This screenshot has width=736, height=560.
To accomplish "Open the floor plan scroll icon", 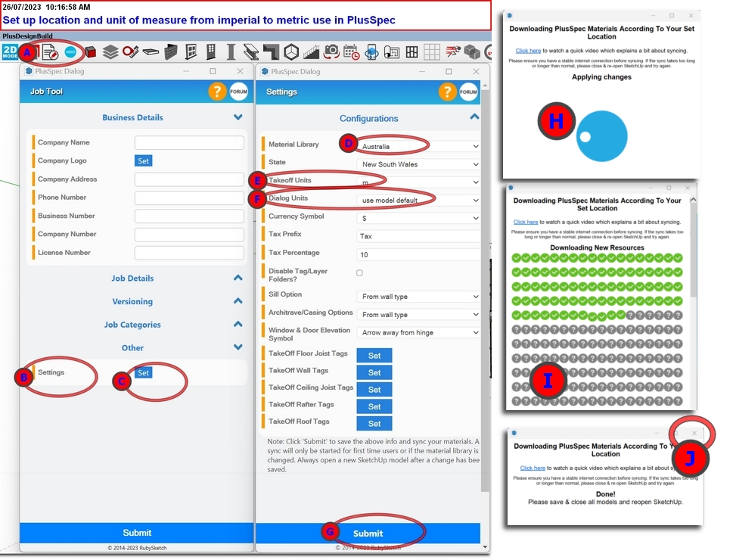I will [392, 52].
